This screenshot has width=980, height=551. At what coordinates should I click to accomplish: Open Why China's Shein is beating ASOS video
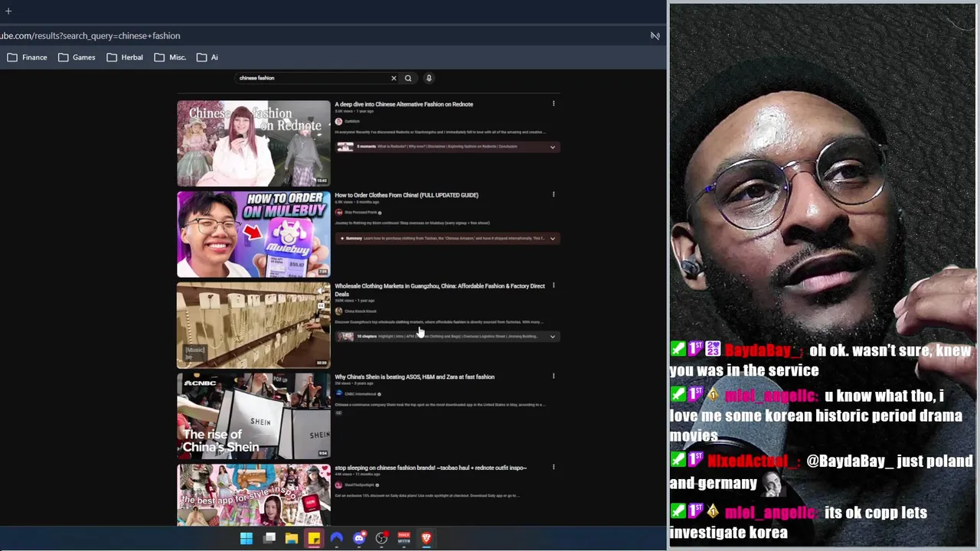point(414,377)
